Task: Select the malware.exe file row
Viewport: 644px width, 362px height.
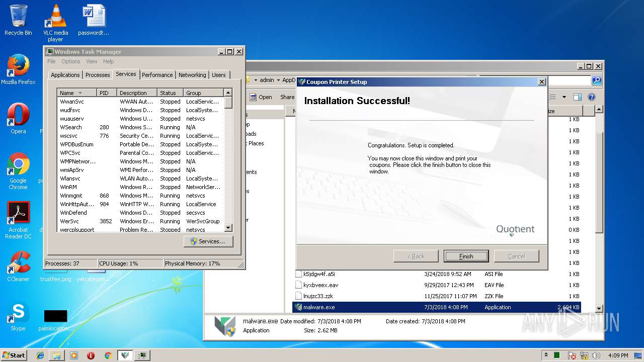Action: point(437,307)
